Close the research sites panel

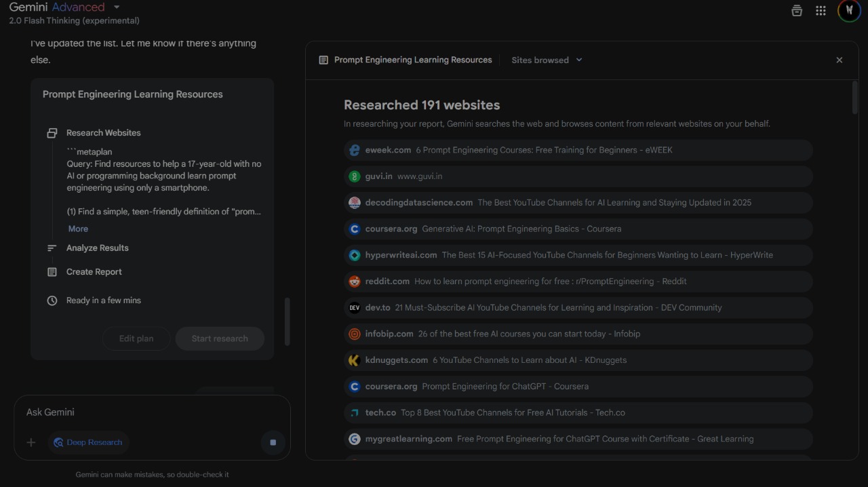[x=839, y=60]
